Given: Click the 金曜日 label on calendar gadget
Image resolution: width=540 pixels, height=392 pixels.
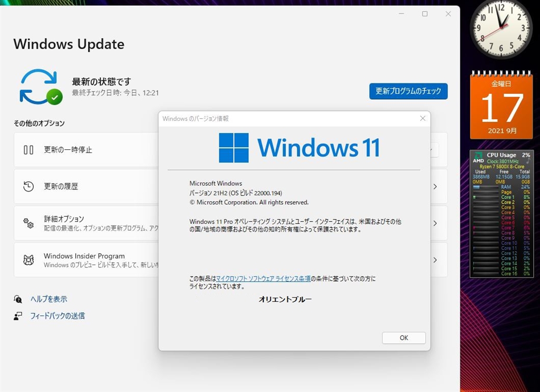Looking at the screenshot, I should tap(501, 83).
